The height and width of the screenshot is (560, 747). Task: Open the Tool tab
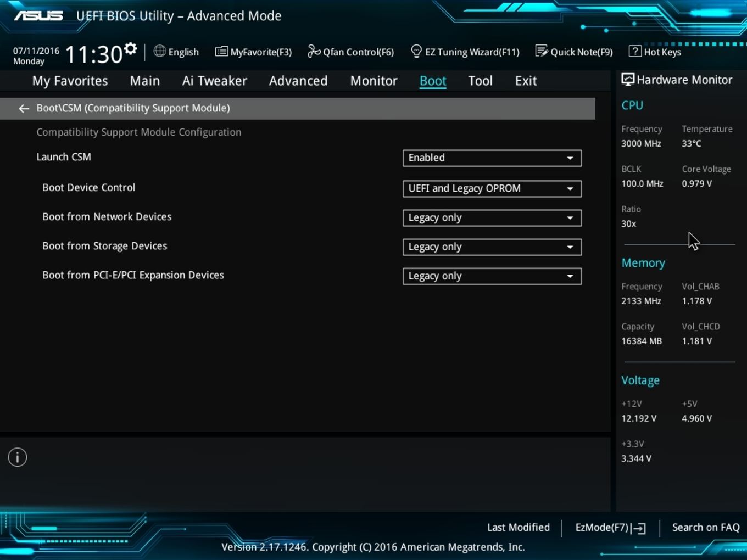pos(480,81)
